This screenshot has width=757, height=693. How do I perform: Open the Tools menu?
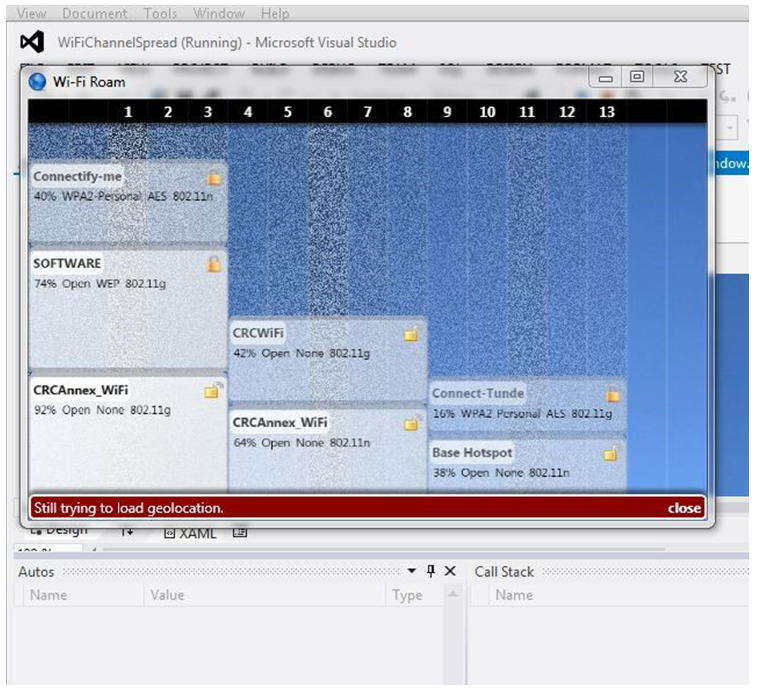click(160, 14)
